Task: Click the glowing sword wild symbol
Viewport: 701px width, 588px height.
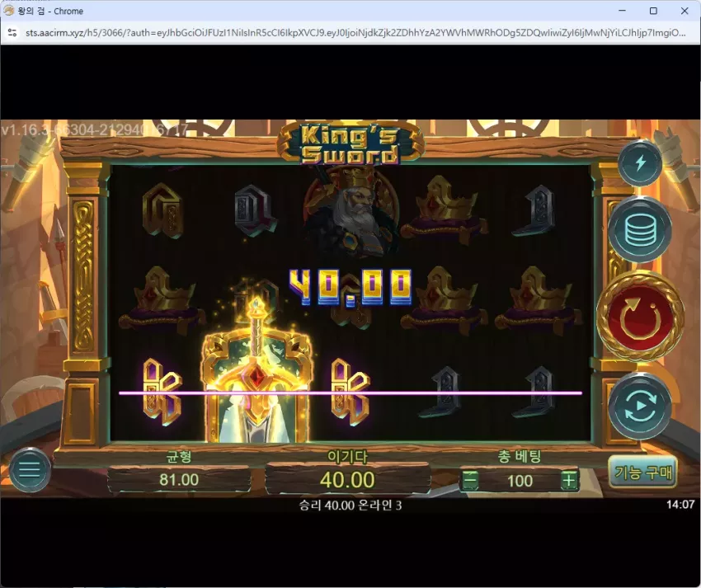Action: pyautogui.click(x=256, y=371)
